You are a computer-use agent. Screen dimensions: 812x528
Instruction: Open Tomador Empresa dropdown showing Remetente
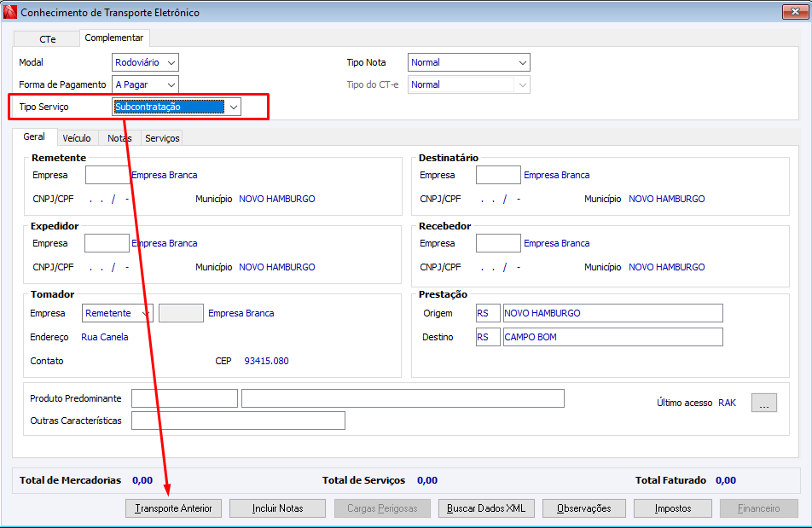click(118, 313)
